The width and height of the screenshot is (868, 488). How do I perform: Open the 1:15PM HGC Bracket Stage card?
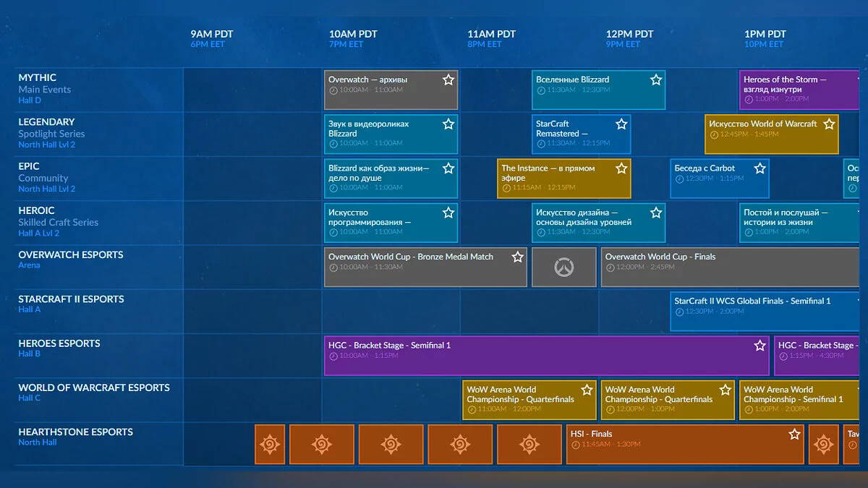pos(817,356)
